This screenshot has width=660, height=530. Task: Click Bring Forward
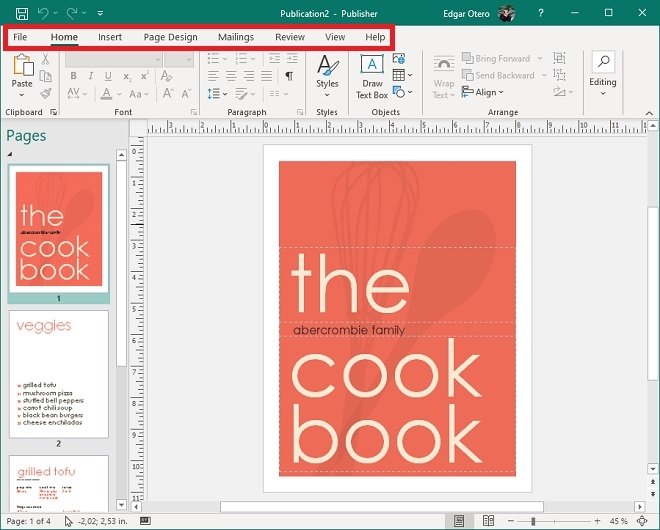point(496,59)
